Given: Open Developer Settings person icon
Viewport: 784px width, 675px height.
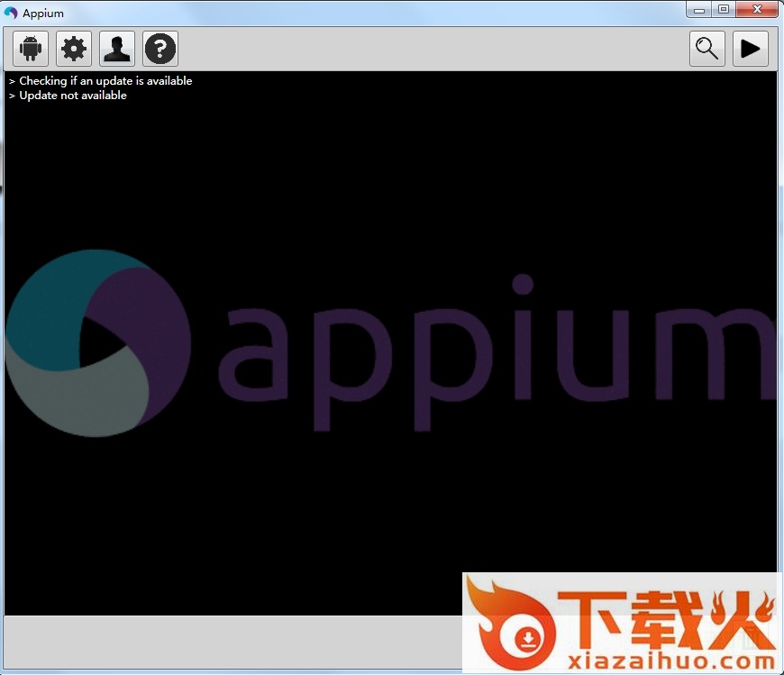Looking at the screenshot, I should point(117,49).
